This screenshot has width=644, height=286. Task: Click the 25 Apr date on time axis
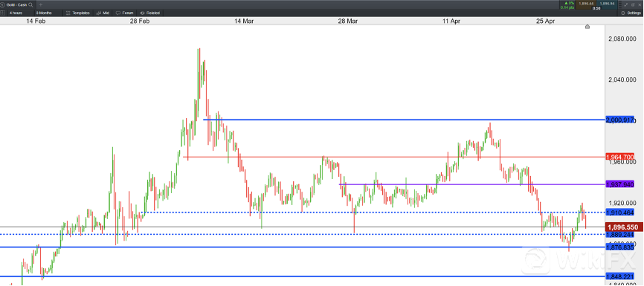tap(545, 22)
